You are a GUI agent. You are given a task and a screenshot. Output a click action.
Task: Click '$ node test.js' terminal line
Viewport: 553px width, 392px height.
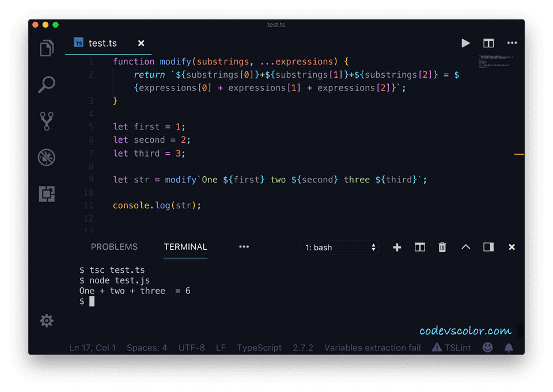pyautogui.click(x=115, y=280)
